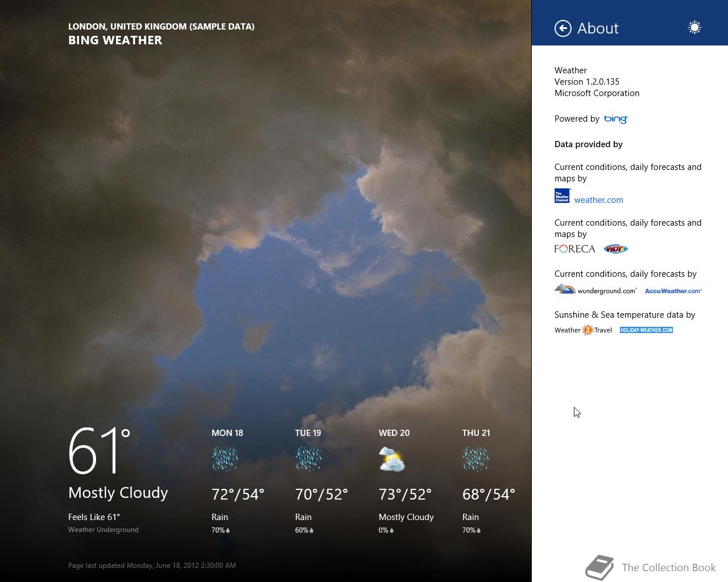Viewport: 728px width, 582px height.
Task: Click the About panel title
Action: [x=598, y=28]
